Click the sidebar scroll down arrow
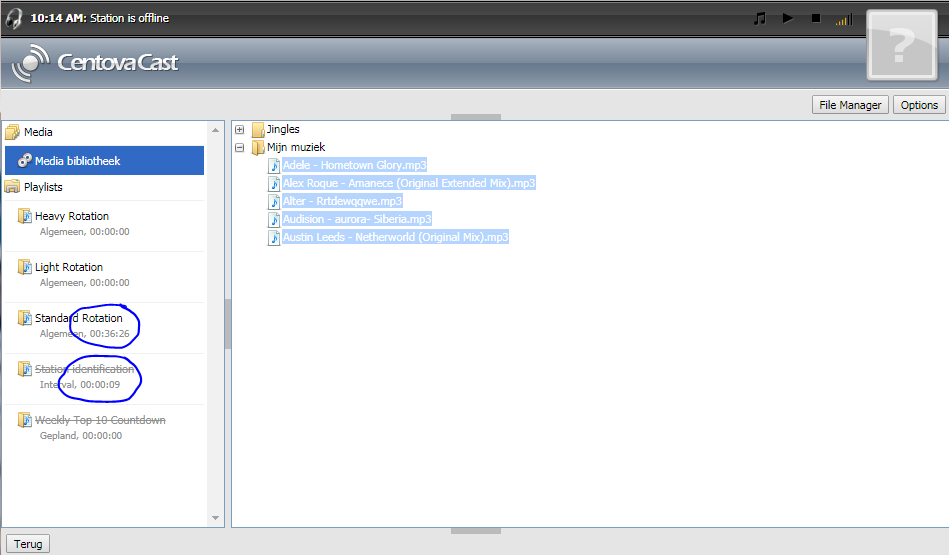 point(215,518)
